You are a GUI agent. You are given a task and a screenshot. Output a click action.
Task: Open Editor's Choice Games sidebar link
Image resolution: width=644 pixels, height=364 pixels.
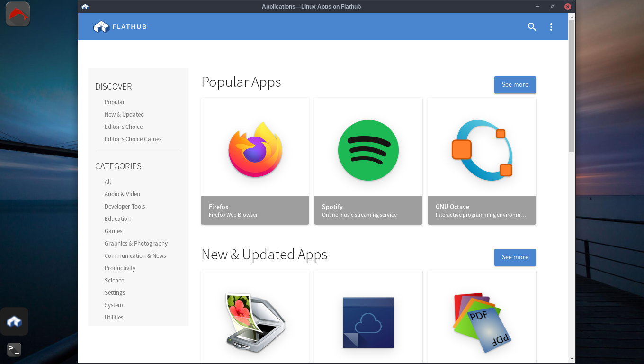pos(133,139)
